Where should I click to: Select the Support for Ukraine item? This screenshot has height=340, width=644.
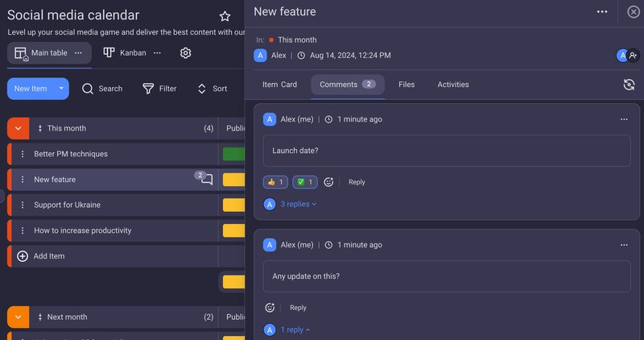(x=67, y=205)
